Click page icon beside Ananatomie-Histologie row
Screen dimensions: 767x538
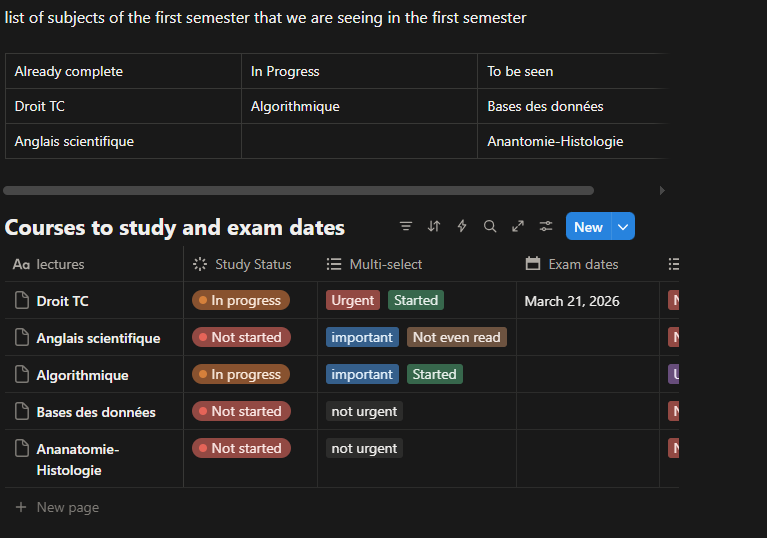point(22,448)
